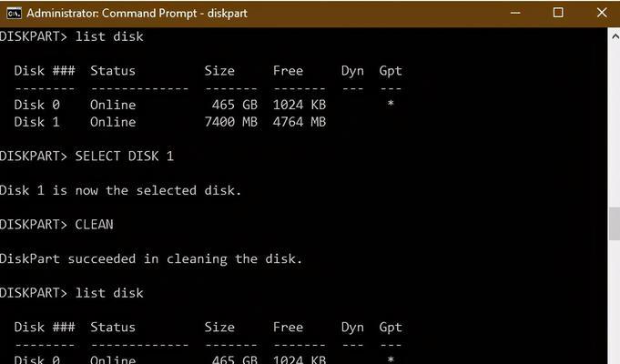Click the '4764 MB' free space value
This screenshot has width=620, height=364.
[300, 122]
